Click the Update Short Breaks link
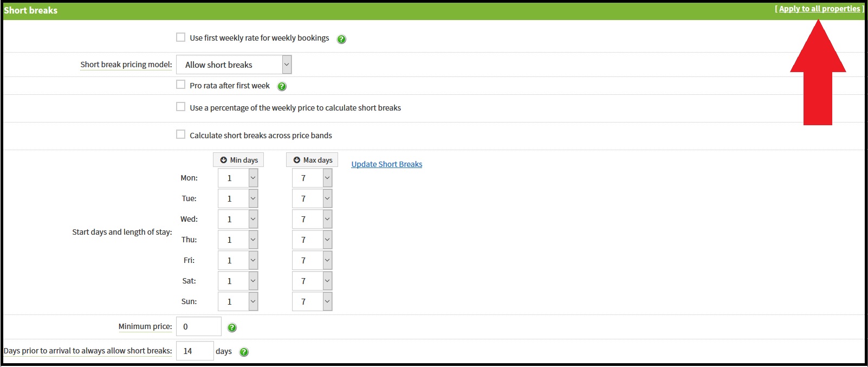Viewport: 868px width, 367px height. pos(386,164)
